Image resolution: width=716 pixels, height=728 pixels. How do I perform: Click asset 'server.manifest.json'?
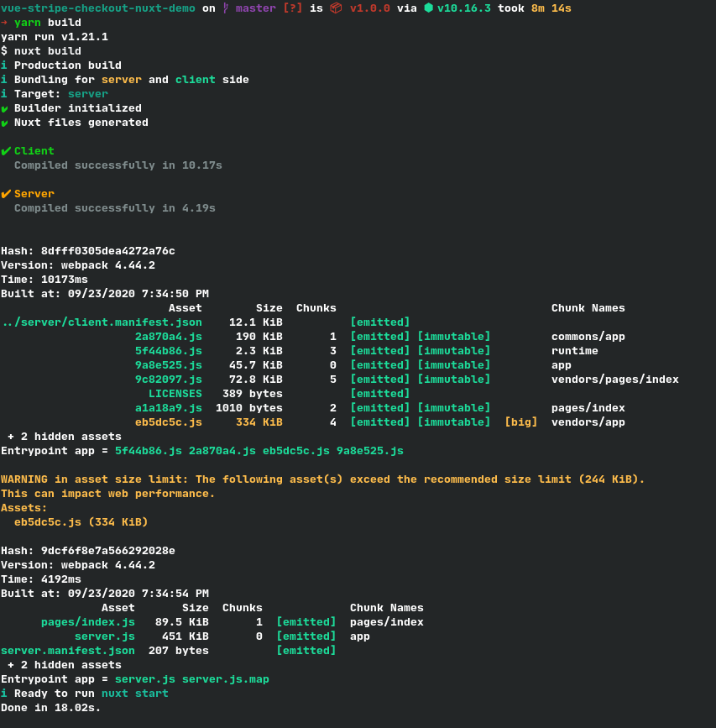click(x=68, y=651)
